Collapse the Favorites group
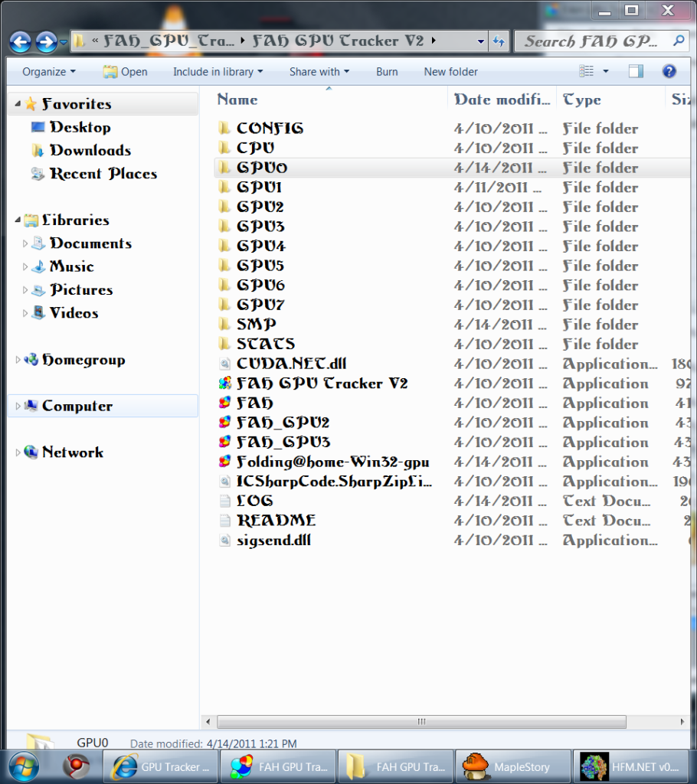This screenshot has height=784, width=697. click(x=18, y=103)
